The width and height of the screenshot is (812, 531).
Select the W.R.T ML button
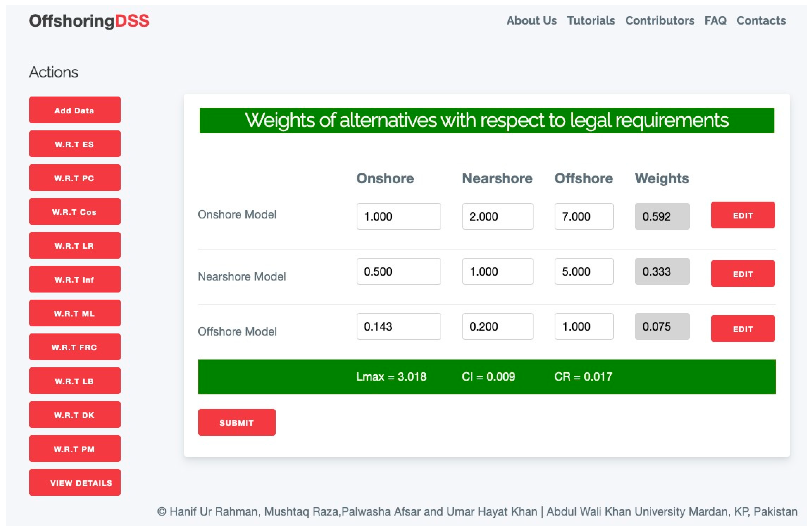tap(75, 313)
